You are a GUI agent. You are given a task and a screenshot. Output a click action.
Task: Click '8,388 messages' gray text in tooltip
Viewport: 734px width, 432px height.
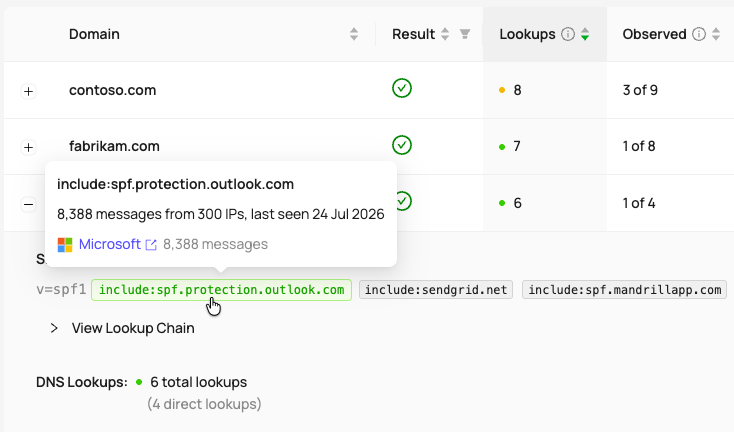215,244
